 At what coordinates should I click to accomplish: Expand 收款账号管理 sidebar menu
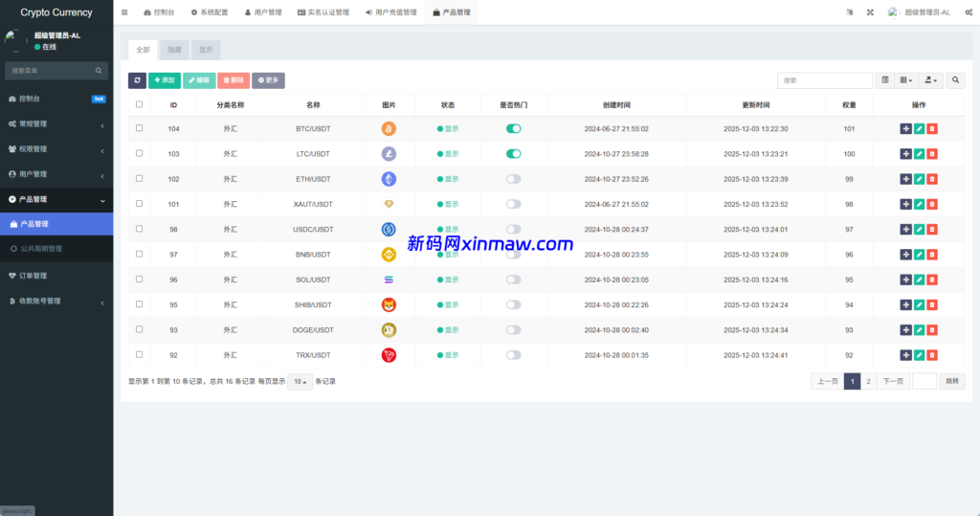coord(56,301)
